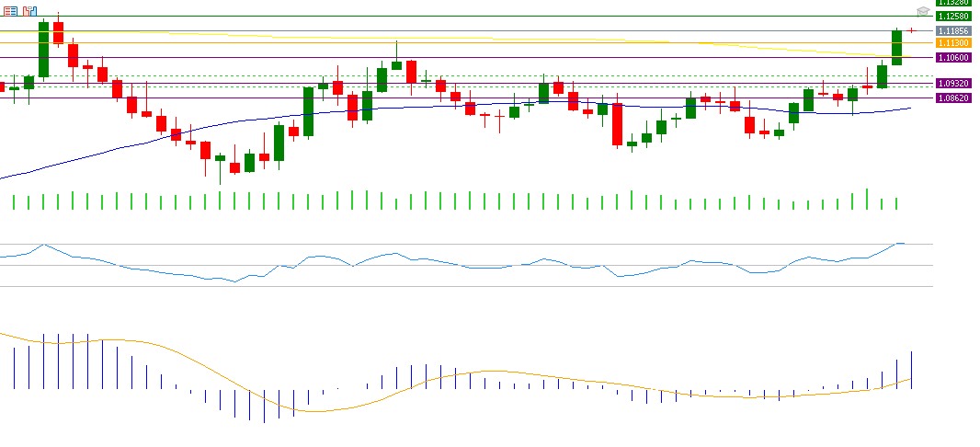Click the graduation cap expert advisor icon
The width and height of the screenshot is (980, 447).
click(x=923, y=12)
